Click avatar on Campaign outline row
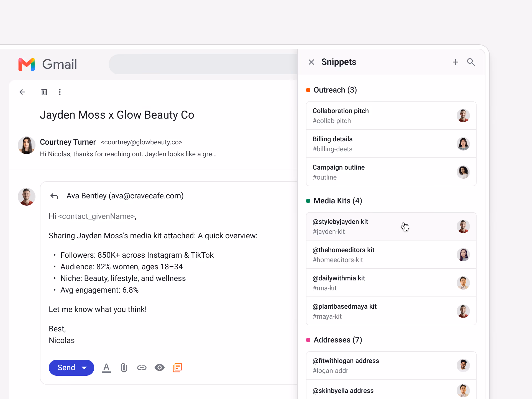The image size is (532, 399). click(463, 172)
